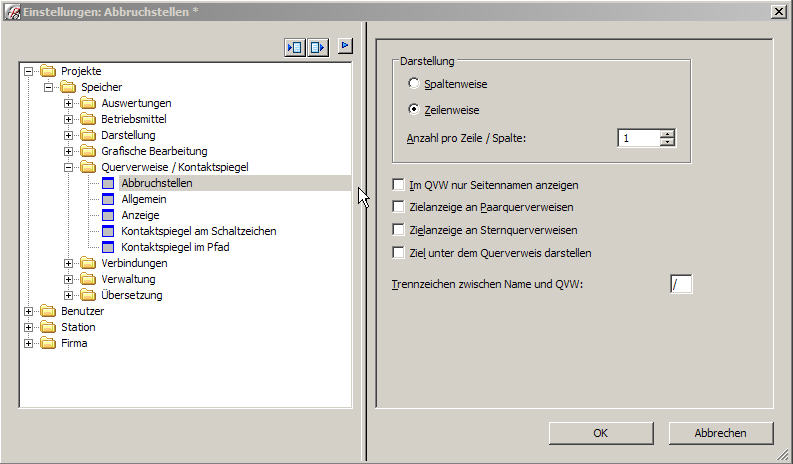Click the Speicher folder icon
The height and width of the screenshot is (464, 793).
68,87
